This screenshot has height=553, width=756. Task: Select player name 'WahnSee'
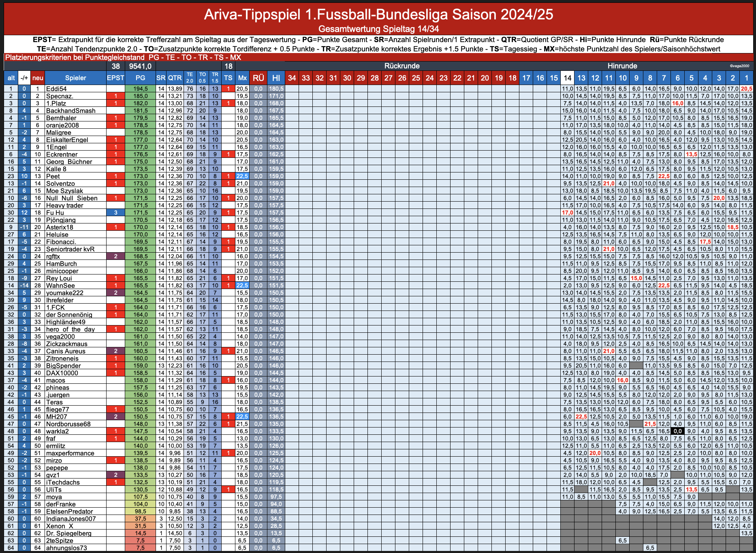pyautogui.click(x=60, y=285)
